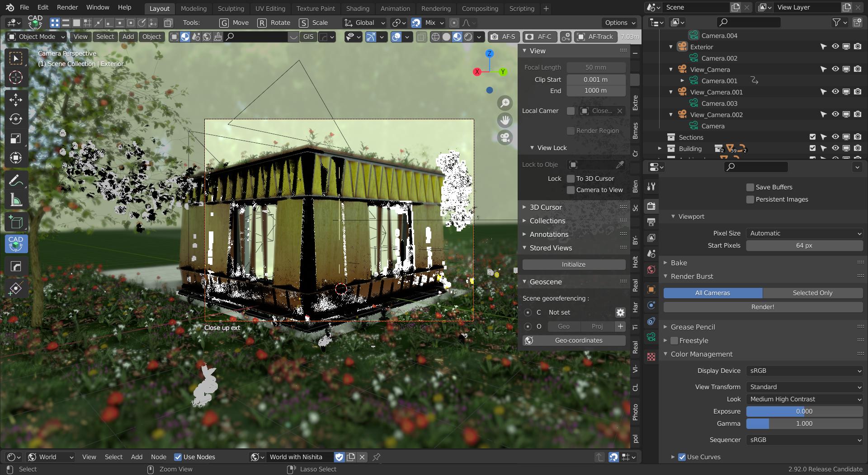This screenshot has width=868, height=475.
Task: Open the World properties tab icon
Action: point(651,270)
